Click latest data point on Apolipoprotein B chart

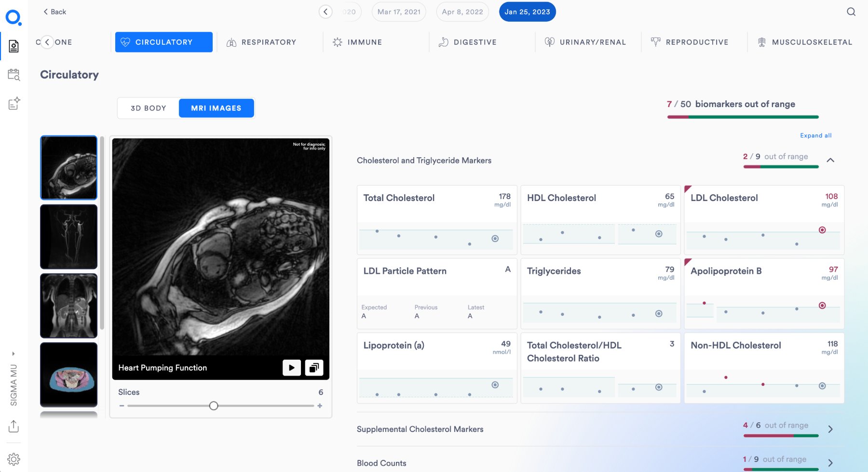822,305
